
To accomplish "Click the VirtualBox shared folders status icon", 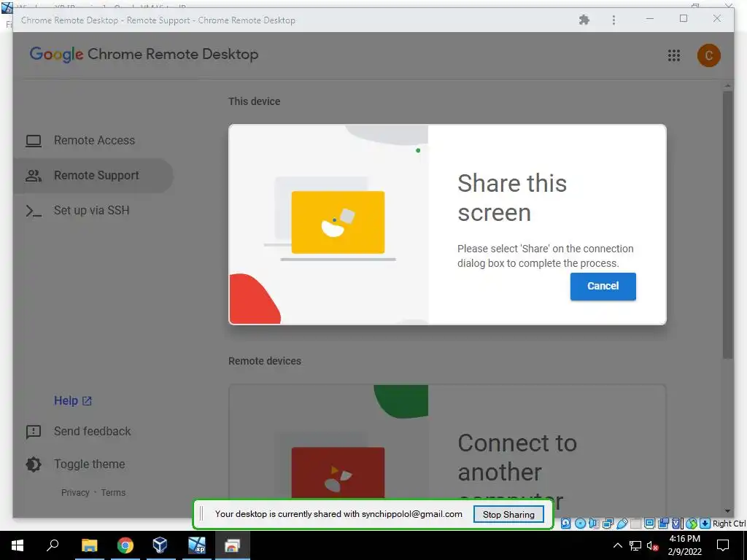I will pyautogui.click(x=635, y=524).
